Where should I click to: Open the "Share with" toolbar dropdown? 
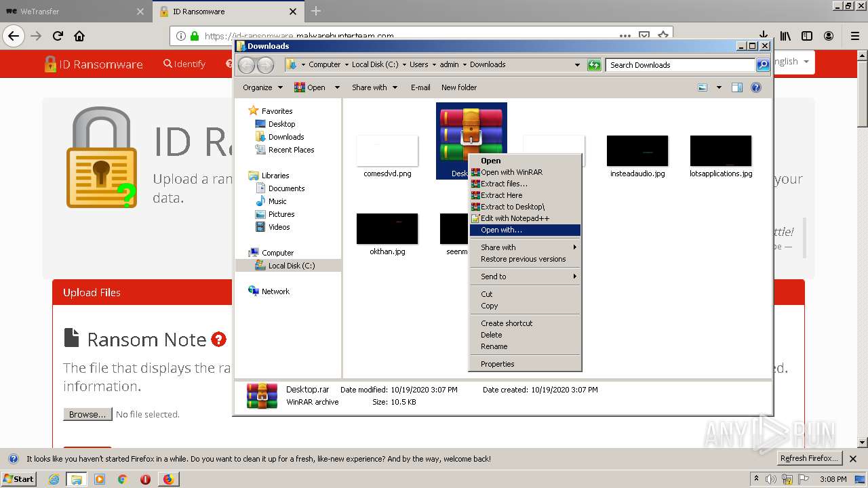coord(374,87)
